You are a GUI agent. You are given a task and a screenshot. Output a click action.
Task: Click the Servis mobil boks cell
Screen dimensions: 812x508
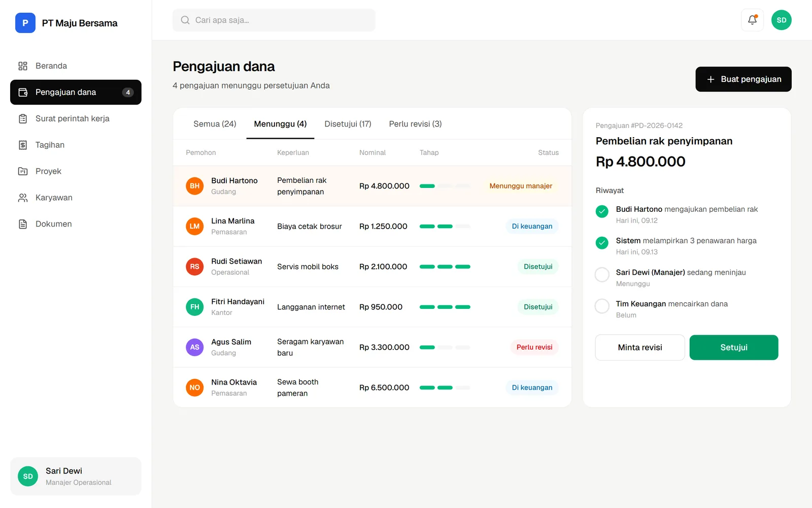[308, 267]
